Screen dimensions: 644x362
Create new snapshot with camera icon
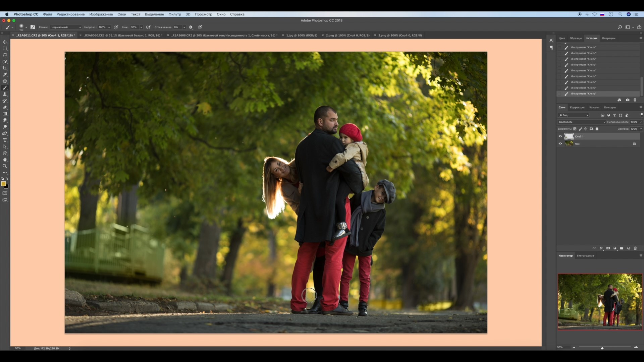[628, 100]
